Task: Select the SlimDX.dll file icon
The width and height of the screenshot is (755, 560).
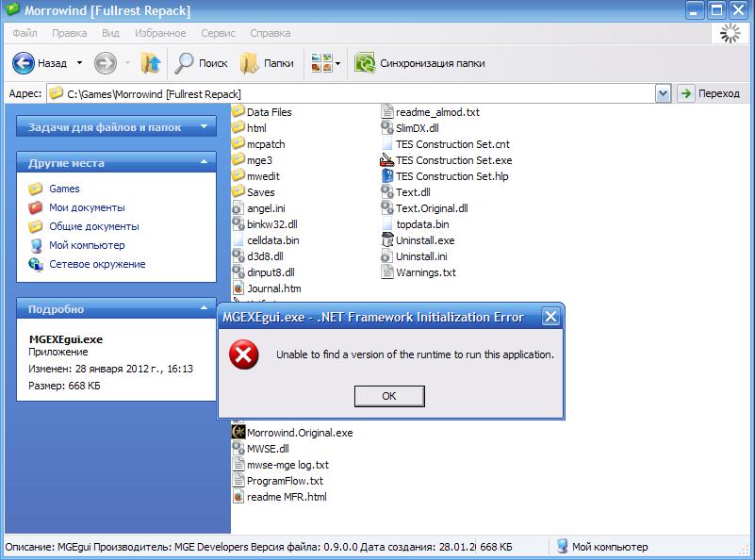Action: pos(387,127)
